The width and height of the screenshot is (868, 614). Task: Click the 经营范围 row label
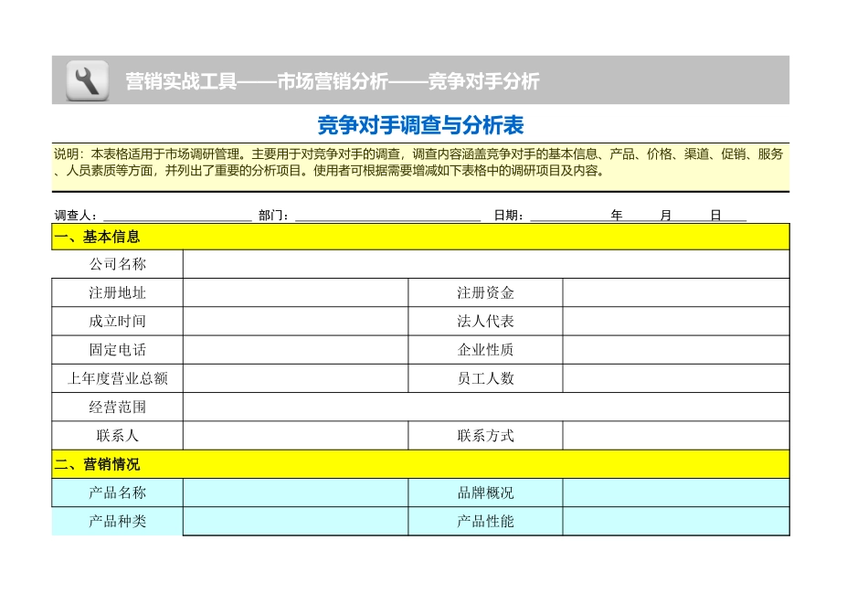119,407
